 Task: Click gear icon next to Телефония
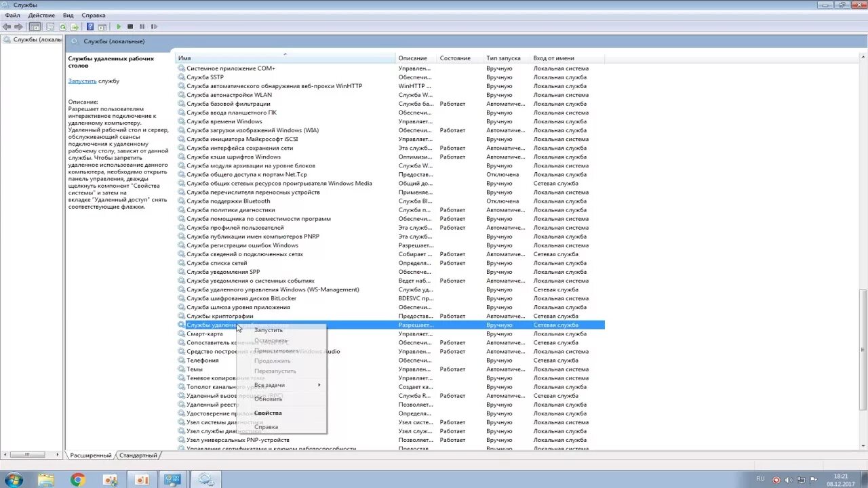(x=181, y=361)
